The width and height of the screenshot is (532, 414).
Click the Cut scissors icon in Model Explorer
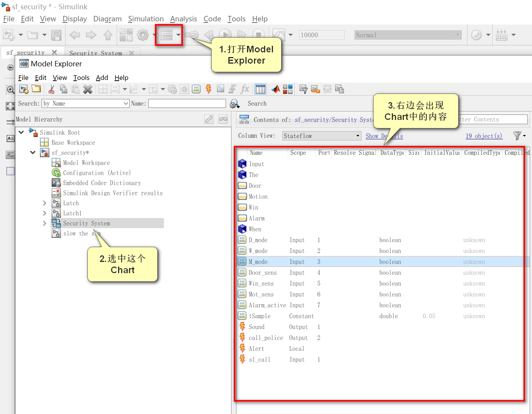tap(51, 89)
